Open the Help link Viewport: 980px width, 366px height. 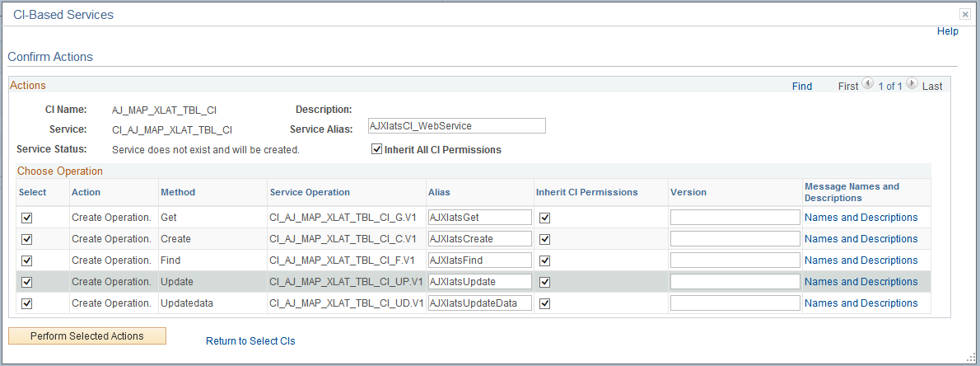click(x=948, y=31)
